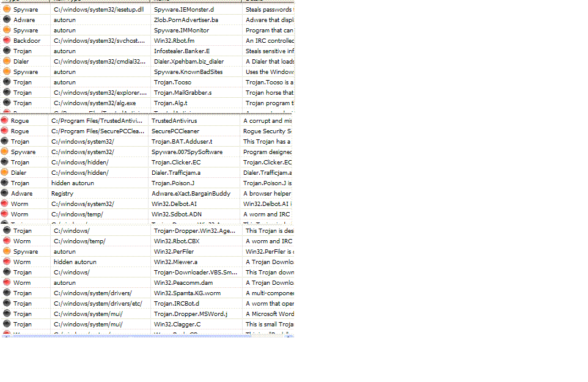Click orange Dialer icon for Dialer.Xpehbam.biz_dialer
The width and height of the screenshot is (588, 382).
tap(7, 61)
